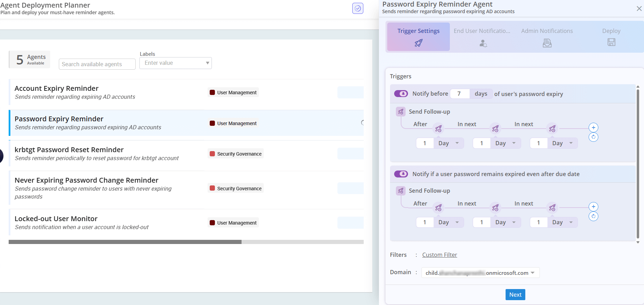Click the second Send Follow-up icon
Viewport: 644px width, 305px height.
[x=401, y=191]
